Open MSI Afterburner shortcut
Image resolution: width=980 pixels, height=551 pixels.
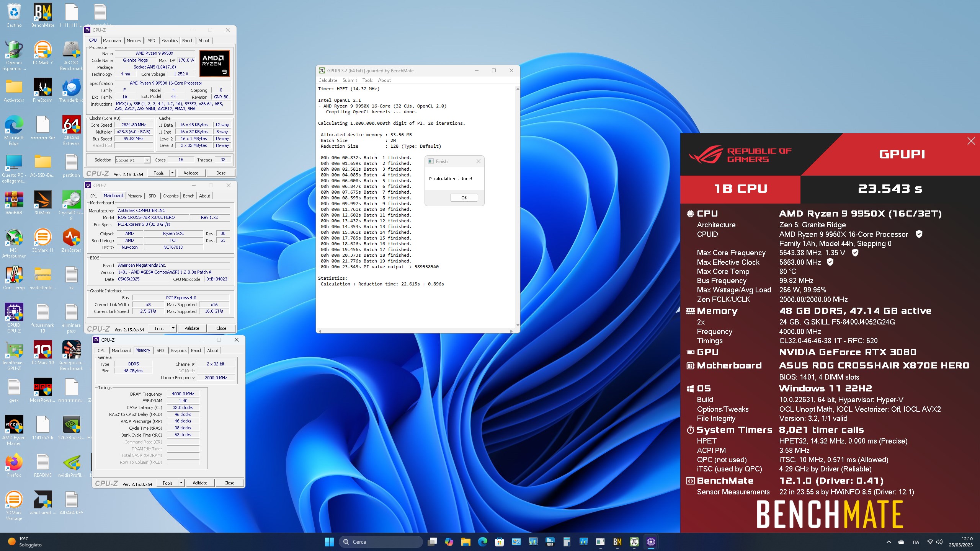[x=14, y=243]
